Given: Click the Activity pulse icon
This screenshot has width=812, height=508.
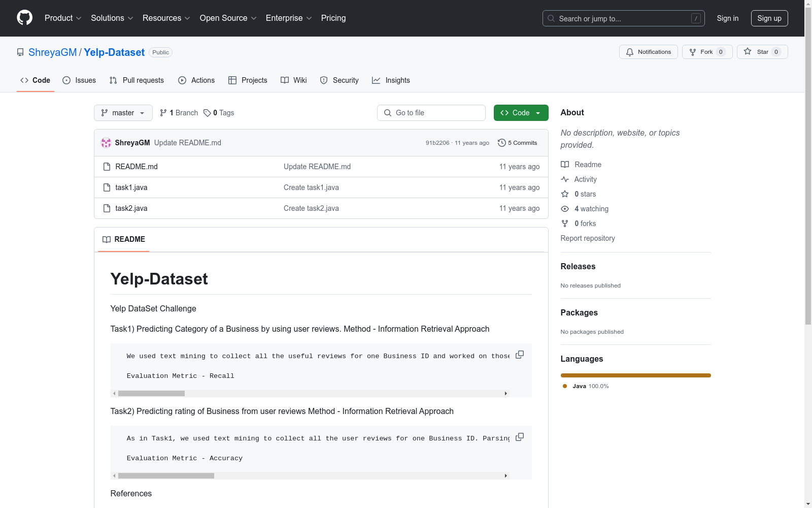Looking at the screenshot, I should click(x=565, y=179).
